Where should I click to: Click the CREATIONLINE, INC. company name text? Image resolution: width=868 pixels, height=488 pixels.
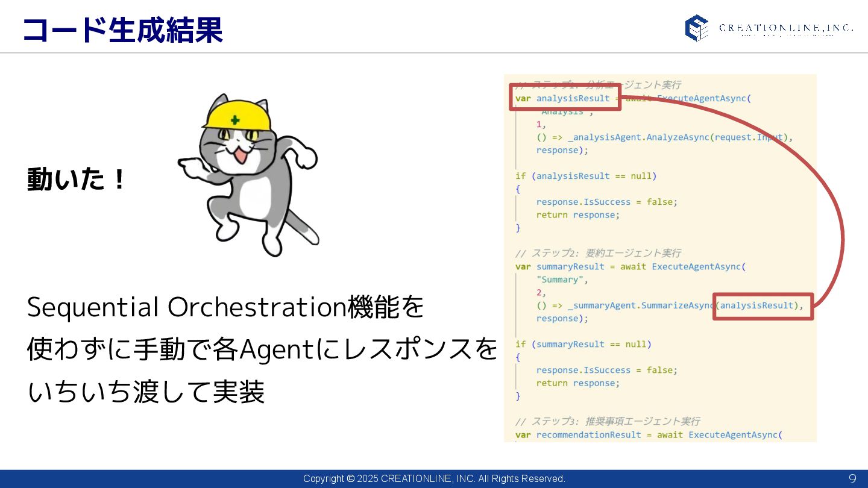pyautogui.click(x=786, y=28)
